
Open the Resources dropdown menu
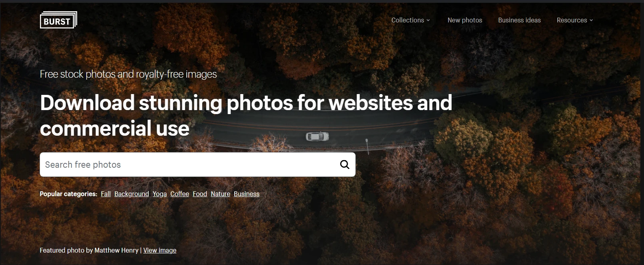click(x=575, y=20)
